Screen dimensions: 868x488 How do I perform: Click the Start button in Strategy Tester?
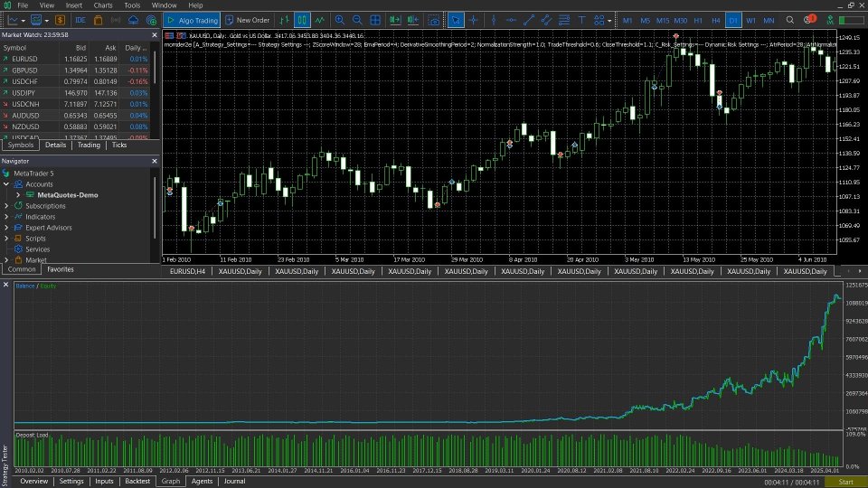(846, 482)
